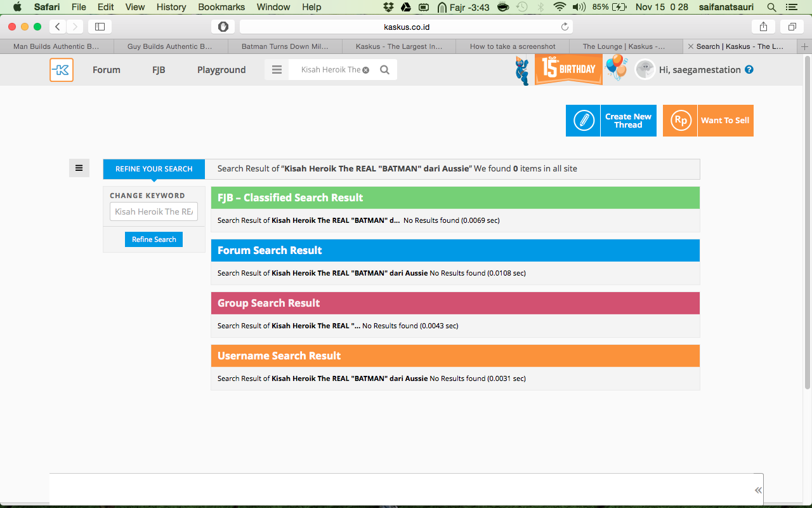Expand the bottom panel double chevron
Screen dimensions: 812x508
[758, 490]
